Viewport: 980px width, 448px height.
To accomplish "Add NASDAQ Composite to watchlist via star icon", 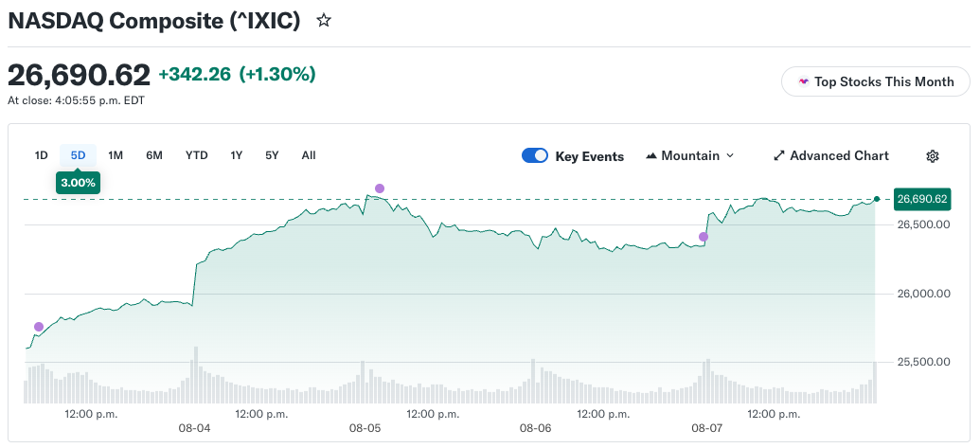I will click(x=323, y=21).
